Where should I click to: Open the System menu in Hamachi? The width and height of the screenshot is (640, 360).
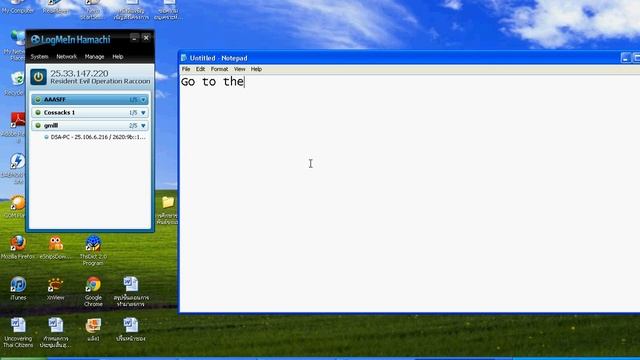coord(39,57)
